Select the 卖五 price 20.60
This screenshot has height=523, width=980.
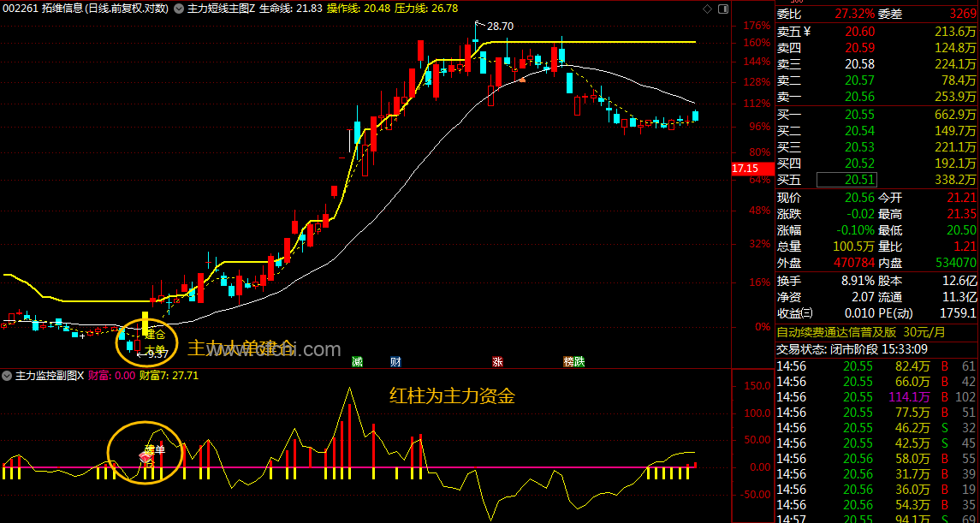pyautogui.click(x=861, y=31)
